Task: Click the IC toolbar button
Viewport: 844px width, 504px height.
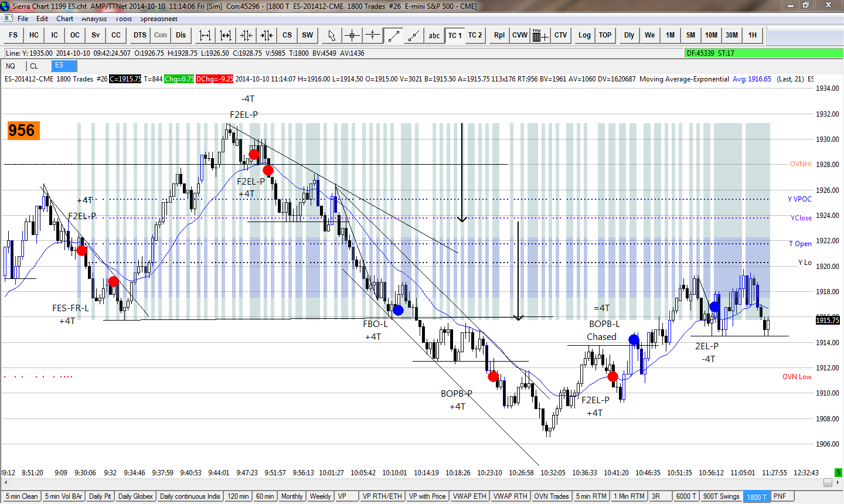Action: point(55,35)
